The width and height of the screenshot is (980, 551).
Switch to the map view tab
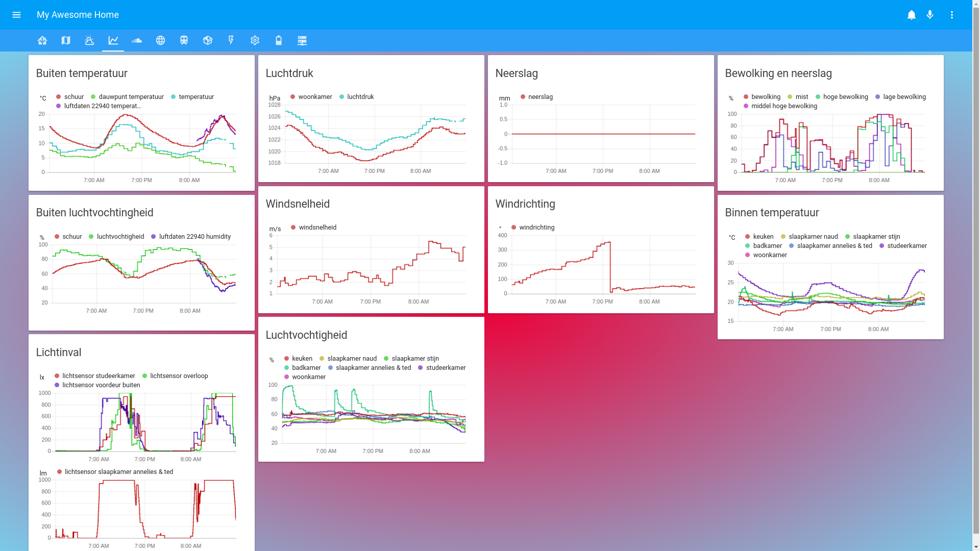(66, 40)
